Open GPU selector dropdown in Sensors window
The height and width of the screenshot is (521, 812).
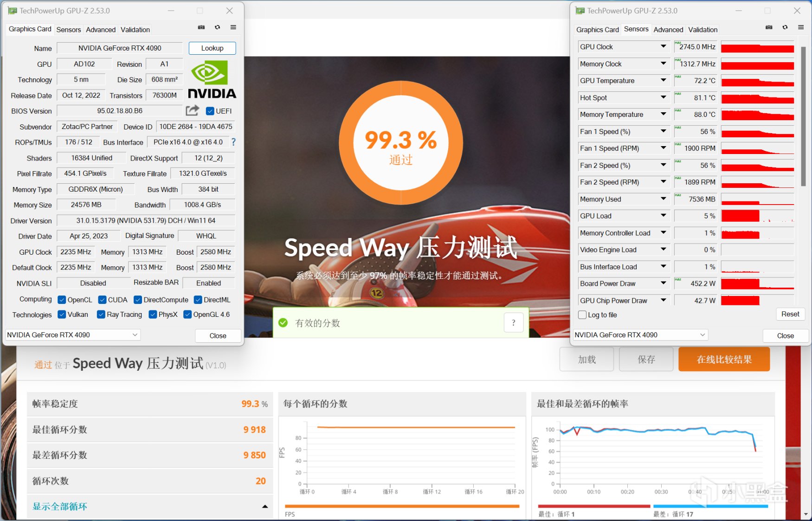pos(640,335)
